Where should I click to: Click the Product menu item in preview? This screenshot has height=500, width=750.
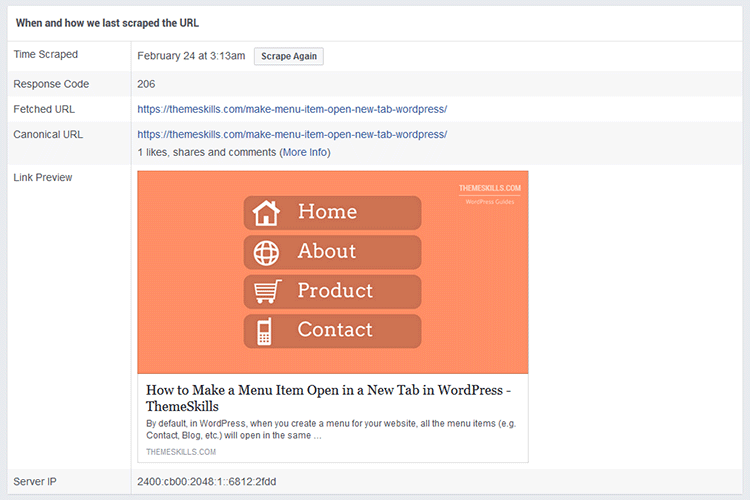(x=332, y=291)
